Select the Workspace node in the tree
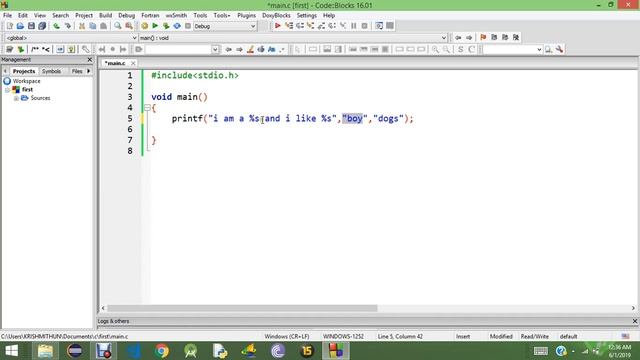 point(26,81)
